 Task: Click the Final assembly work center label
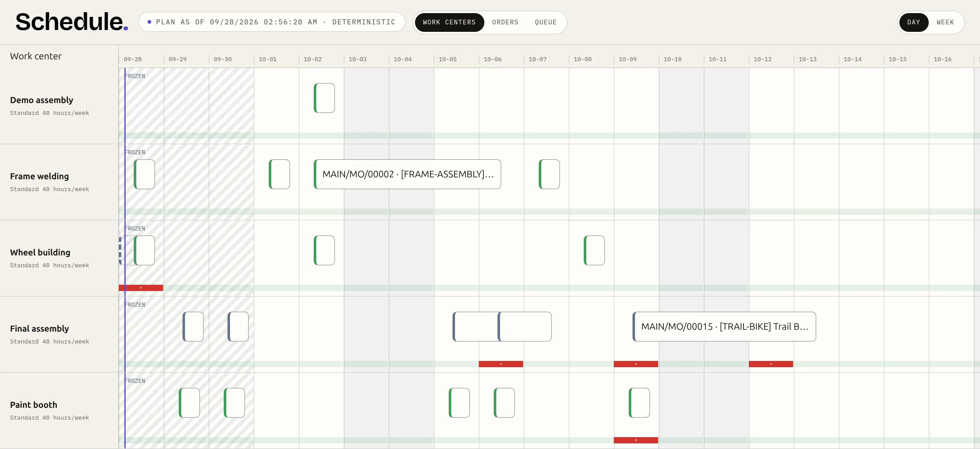[x=40, y=328]
